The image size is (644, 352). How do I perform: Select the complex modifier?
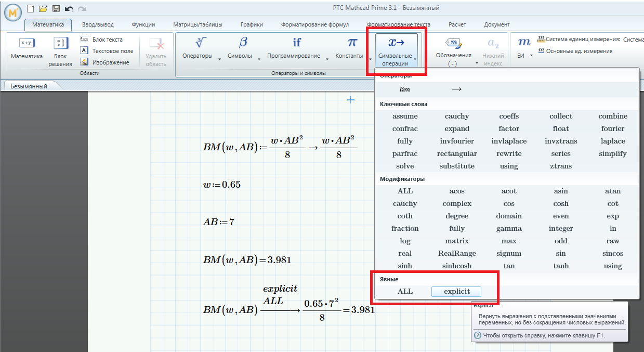click(457, 203)
